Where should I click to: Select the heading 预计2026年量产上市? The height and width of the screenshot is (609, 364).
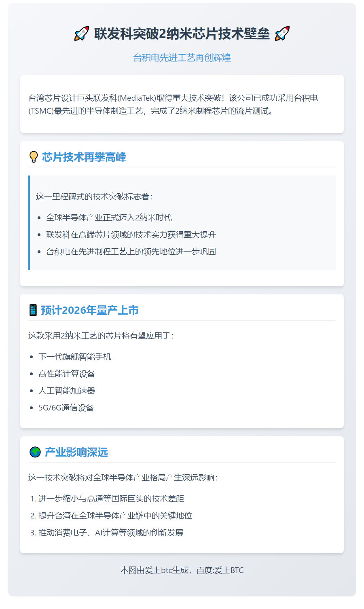click(x=89, y=310)
